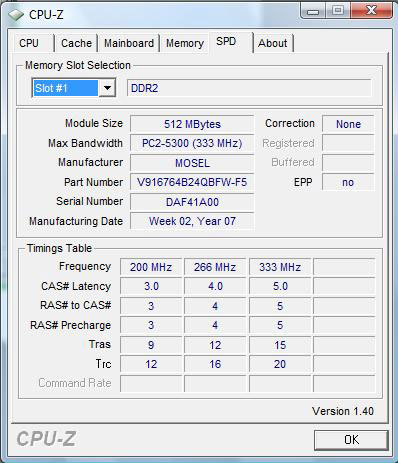Image resolution: width=398 pixels, height=463 pixels.
Task: Click the PC2-5300 (333 MHz) bandwidth value
Action: 192,143
